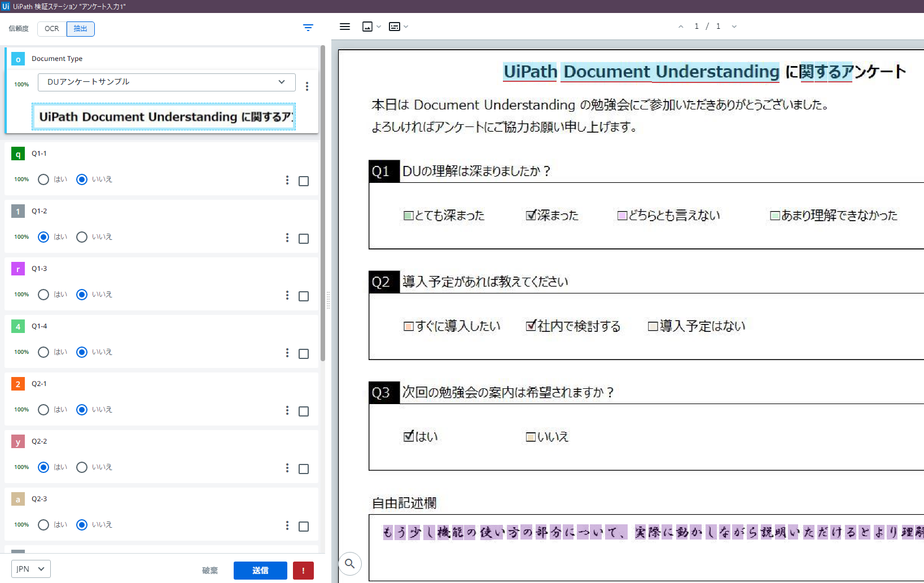Click the purple Q1-3 field icon
Viewport: 924px width, 583px height.
point(18,269)
